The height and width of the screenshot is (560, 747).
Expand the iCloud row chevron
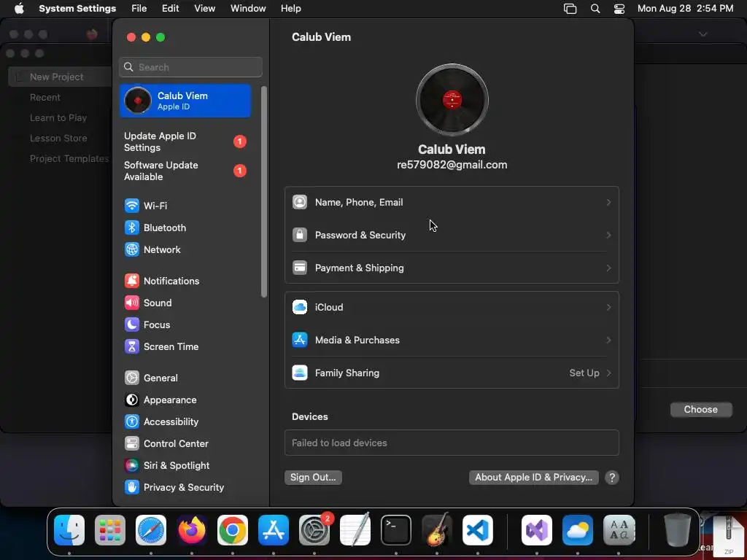[x=608, y=307]
